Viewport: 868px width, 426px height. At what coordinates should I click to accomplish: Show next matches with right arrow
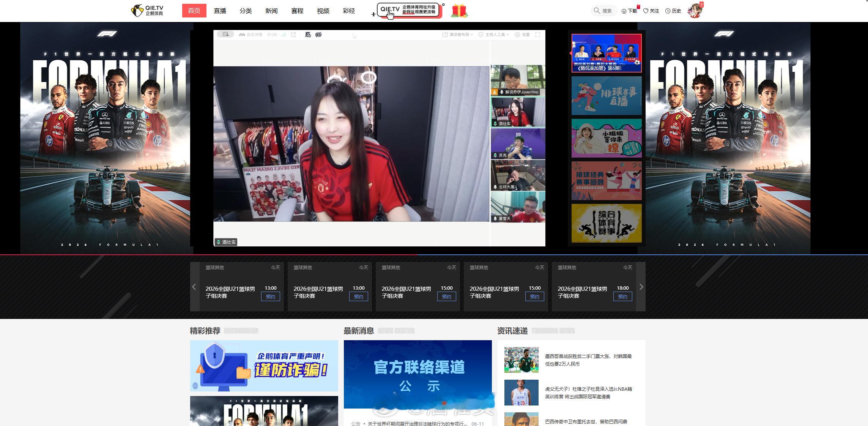(641, 287)
